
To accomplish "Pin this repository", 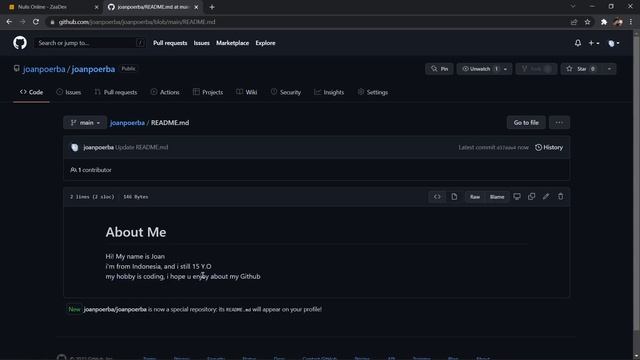I will click(x=439, y=69).
